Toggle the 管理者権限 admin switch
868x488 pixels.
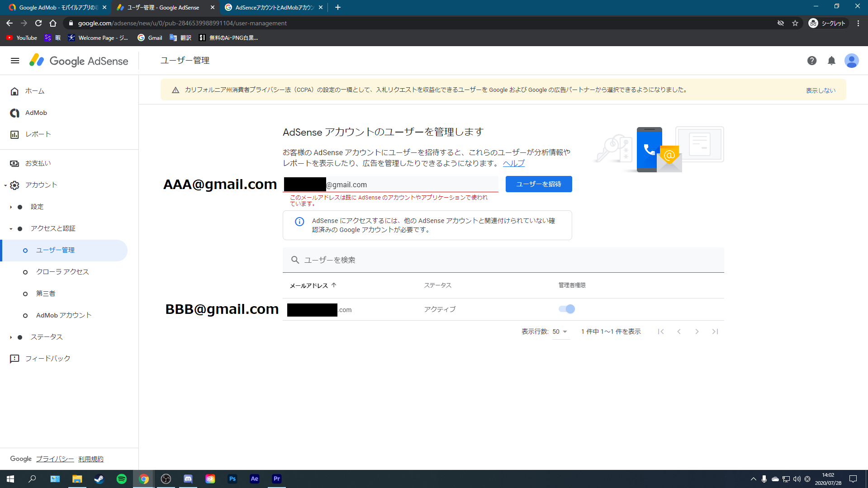(x=567, y=309)
